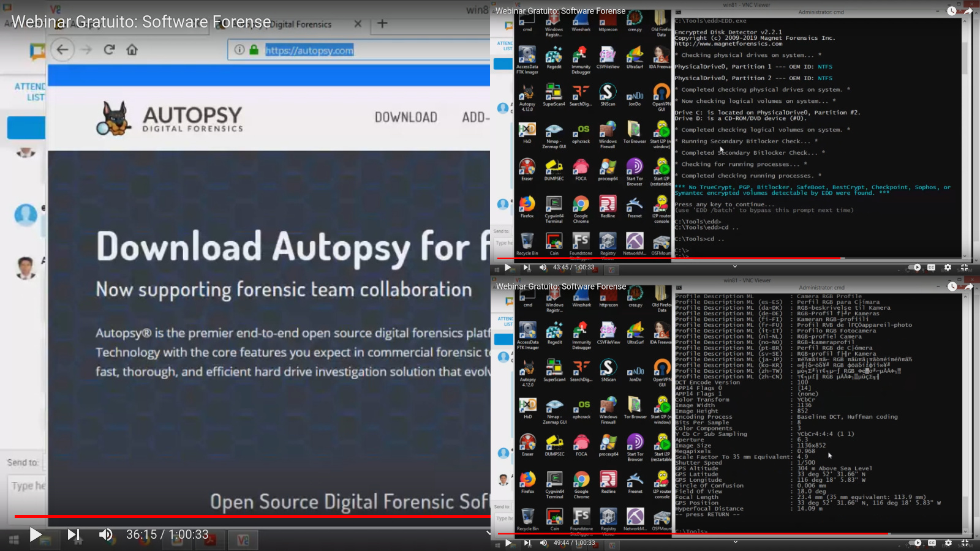Toggle autoplay in the 43:45 player
This screenshot has width=980, height=551.
(914, 268)
